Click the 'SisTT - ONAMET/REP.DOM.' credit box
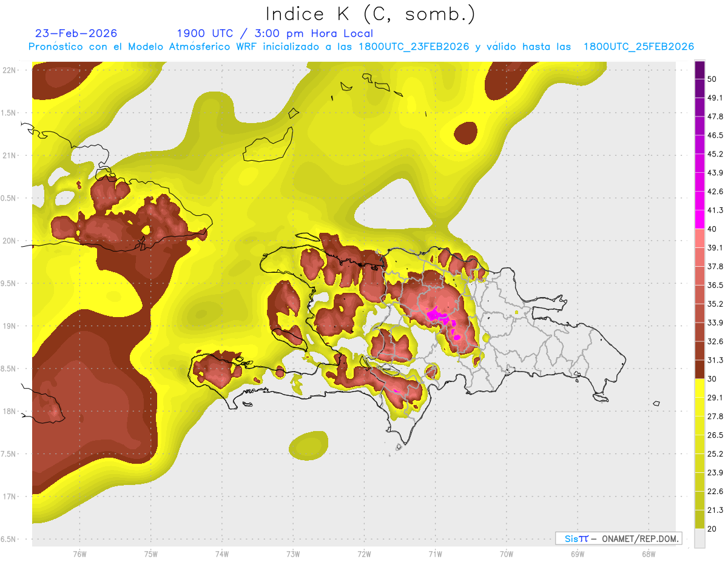The width and height of the screenshot is (728, 562). [x=619, y=538]
